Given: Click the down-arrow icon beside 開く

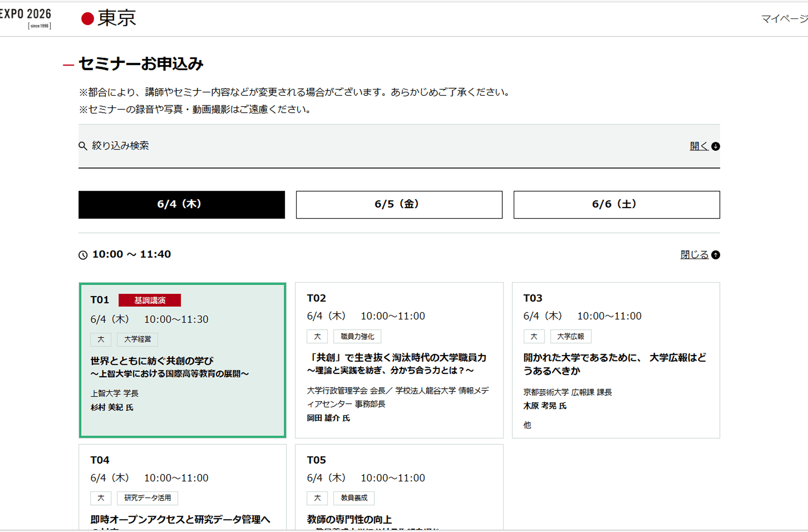Looking at the screenshot, I should 716,147.
